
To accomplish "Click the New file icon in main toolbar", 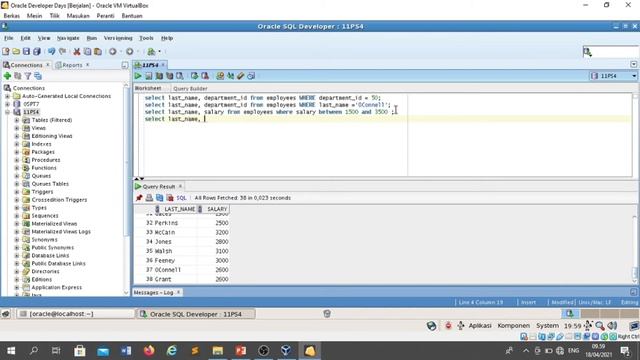I will tap(6, 51).
